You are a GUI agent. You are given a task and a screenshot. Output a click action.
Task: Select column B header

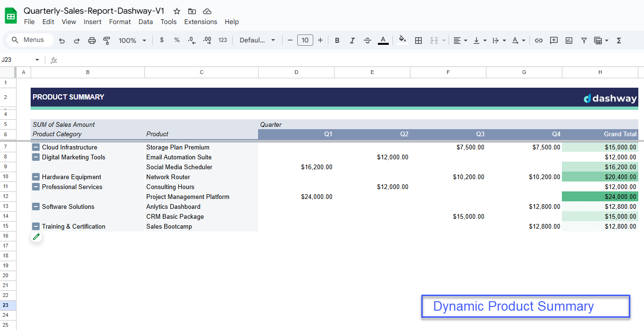point(88,72)
